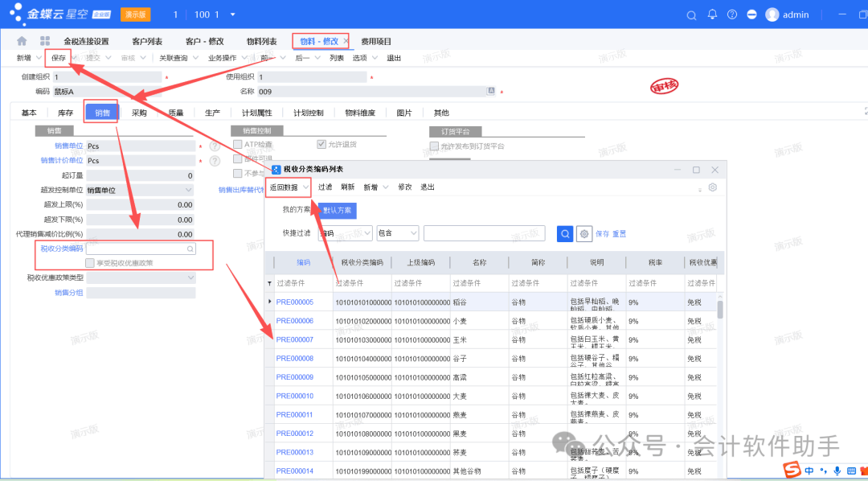868x481 pixels.
Task: Open the app grid menu icon
Action: pyautogui.click(x=45, y=41)
